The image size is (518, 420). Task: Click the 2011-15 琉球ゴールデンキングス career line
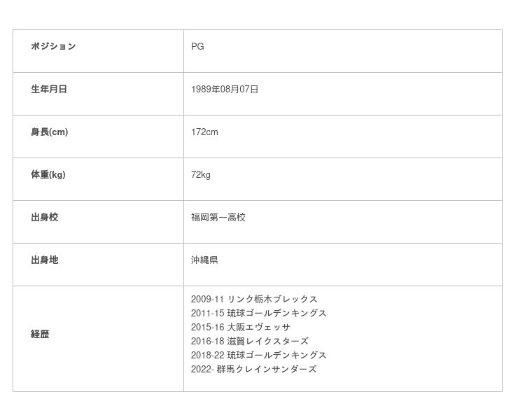259,314
